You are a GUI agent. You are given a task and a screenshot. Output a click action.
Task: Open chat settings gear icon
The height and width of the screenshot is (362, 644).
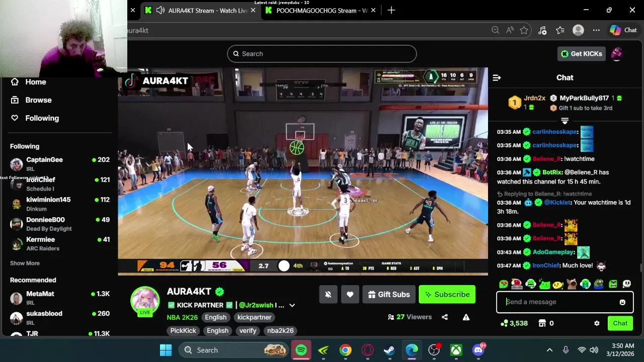click(597, 323)
